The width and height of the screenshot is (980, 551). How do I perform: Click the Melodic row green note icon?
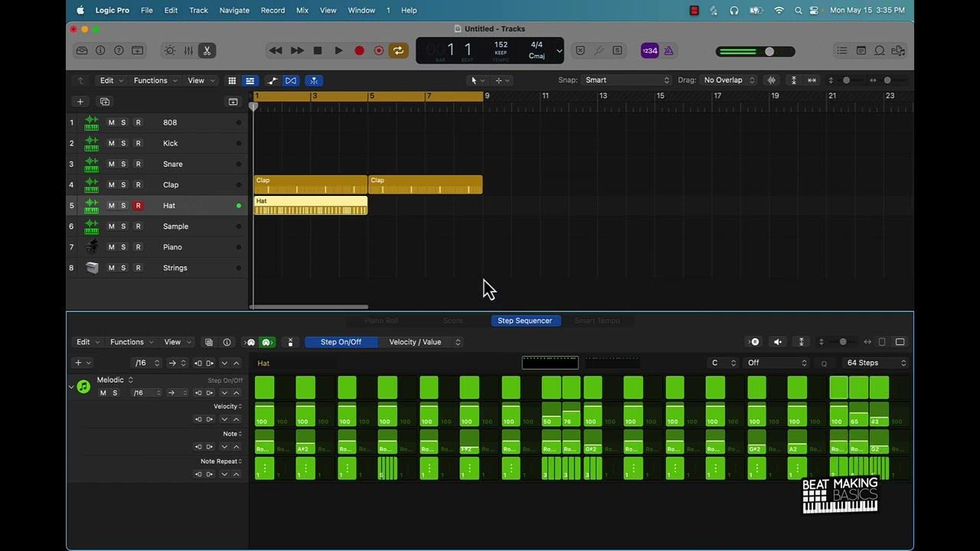[x=83, y=386]
